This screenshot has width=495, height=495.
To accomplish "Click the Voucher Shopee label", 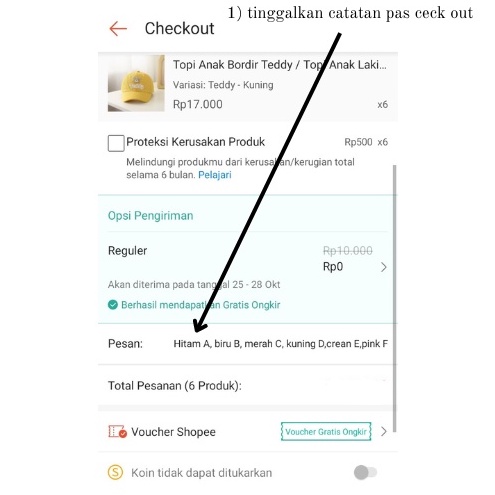I will (x=173, y=432).
